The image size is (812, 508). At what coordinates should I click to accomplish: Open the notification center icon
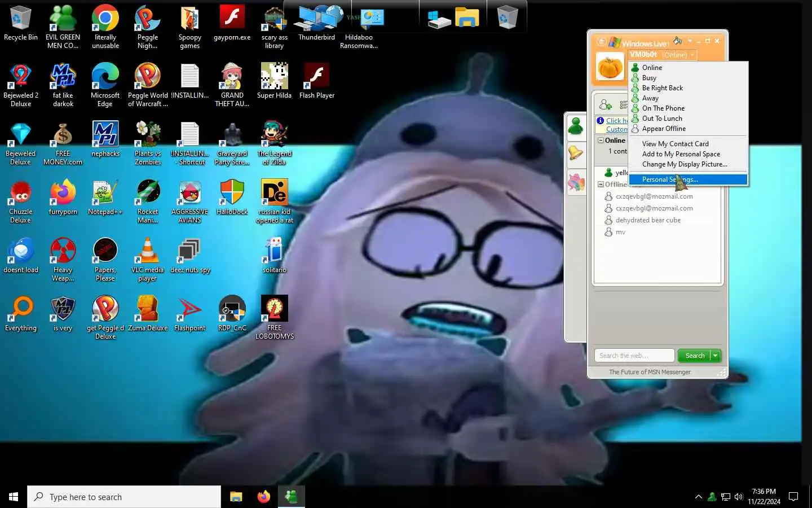click(x=793, y=497)
